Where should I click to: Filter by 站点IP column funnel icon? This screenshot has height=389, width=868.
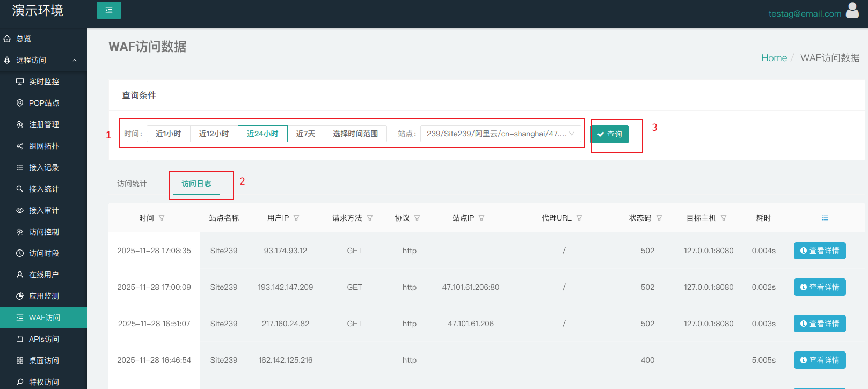pos(482,218)
